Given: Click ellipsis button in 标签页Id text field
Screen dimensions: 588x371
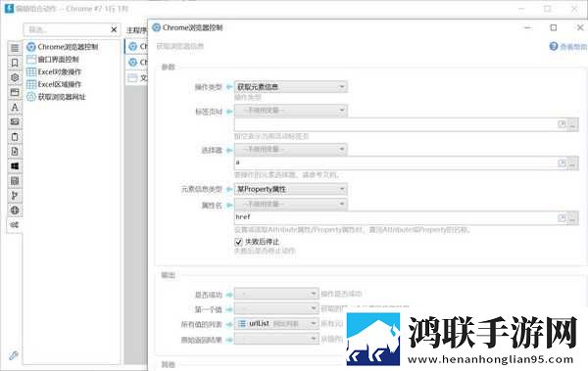Looking at the screenshot, I should tap(572, 124).
